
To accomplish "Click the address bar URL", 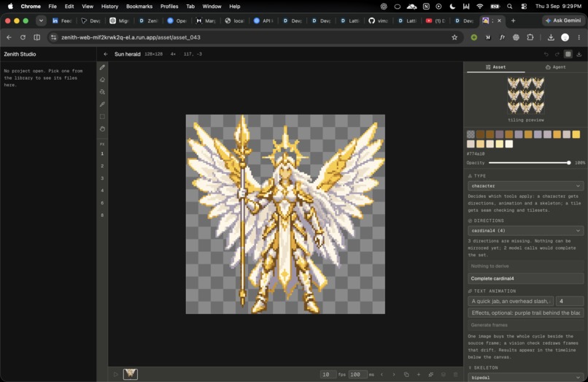I will tap(131, 37).
